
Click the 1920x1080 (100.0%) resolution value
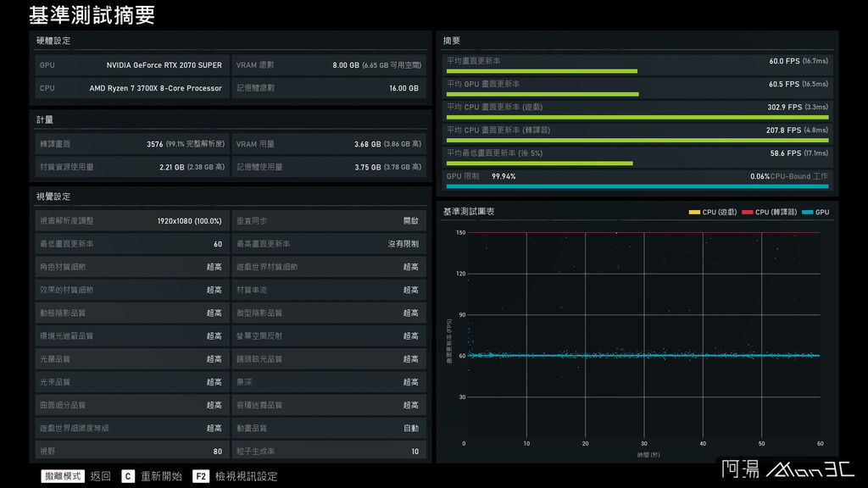(189, 221)
